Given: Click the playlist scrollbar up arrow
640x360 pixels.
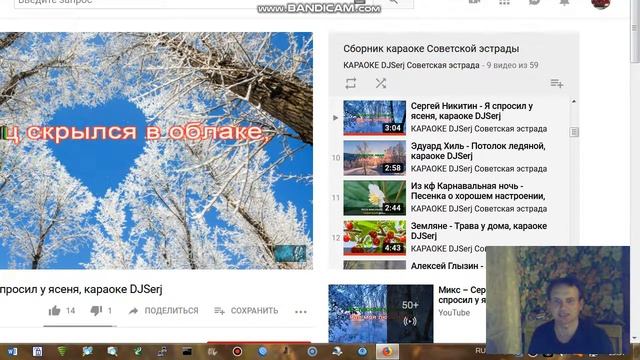Looking at the screenshot, I should click(574, 101).
